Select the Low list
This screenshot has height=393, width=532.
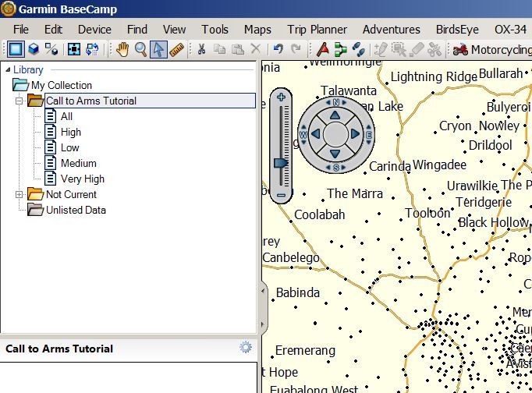tap(70, 147)
